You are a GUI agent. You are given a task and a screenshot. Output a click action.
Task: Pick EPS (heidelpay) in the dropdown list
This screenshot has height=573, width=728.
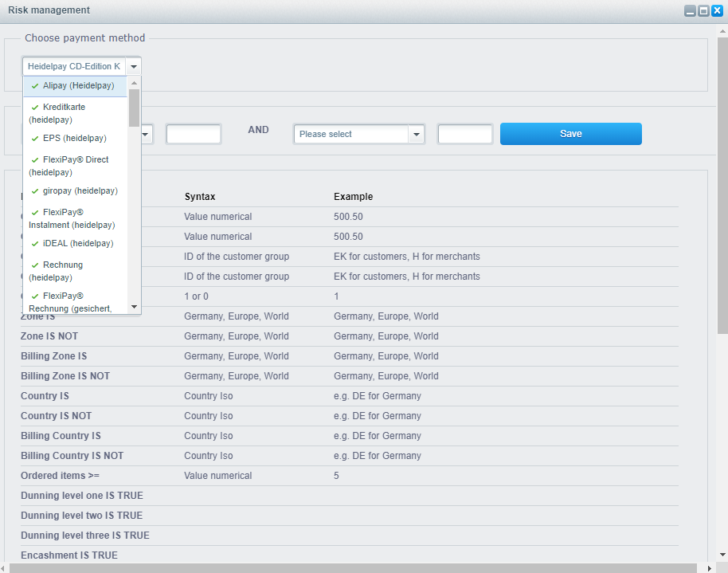tap(75, 139)
